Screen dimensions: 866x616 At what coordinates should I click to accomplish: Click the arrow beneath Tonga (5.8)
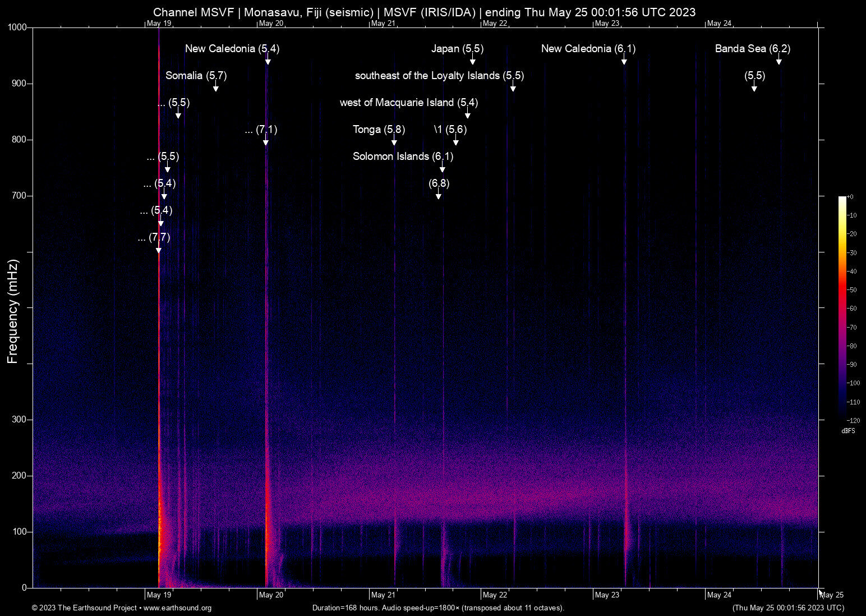pyautogui.click(x=394, y=142)
